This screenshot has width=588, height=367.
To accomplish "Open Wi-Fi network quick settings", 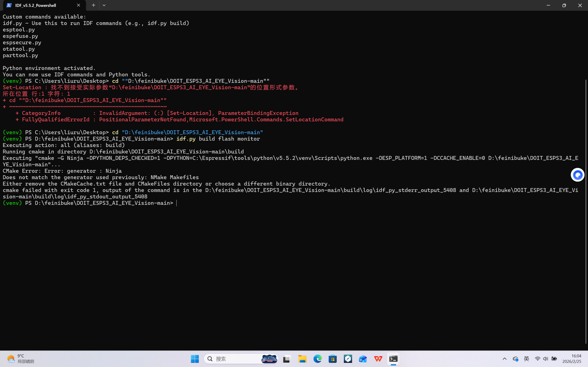I will pyautogui.click(x=537, y=359).
